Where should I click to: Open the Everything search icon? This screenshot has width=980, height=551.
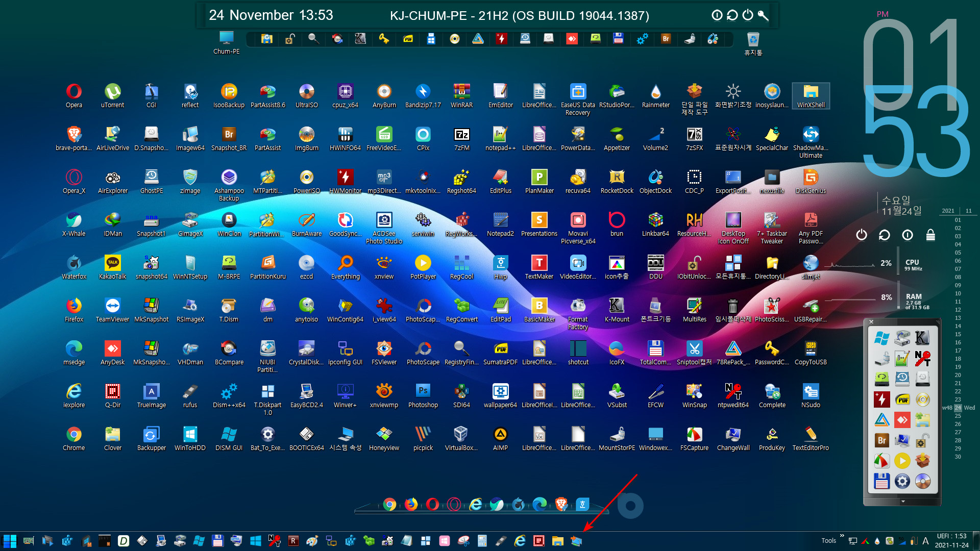[345, 267]
